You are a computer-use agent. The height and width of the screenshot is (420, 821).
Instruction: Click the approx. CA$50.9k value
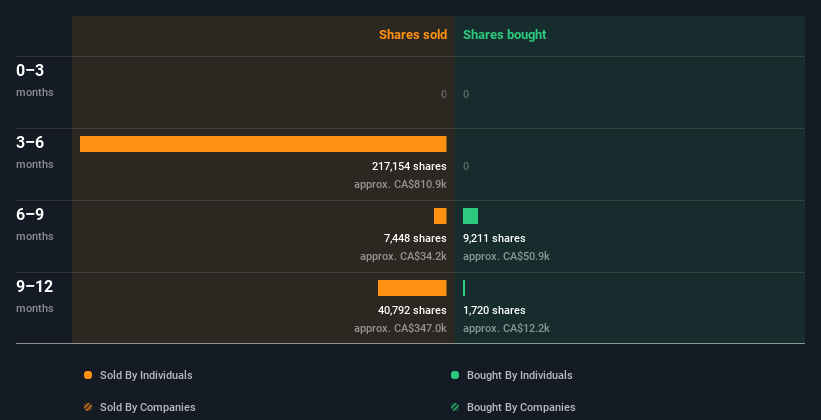pos(506,257)
